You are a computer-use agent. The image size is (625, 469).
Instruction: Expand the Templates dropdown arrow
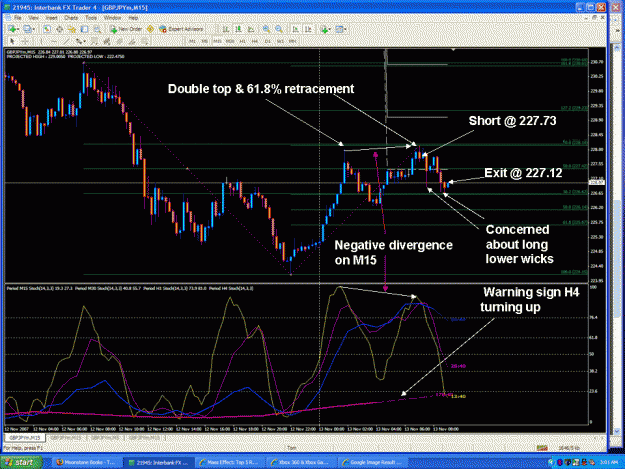[345, 29]
